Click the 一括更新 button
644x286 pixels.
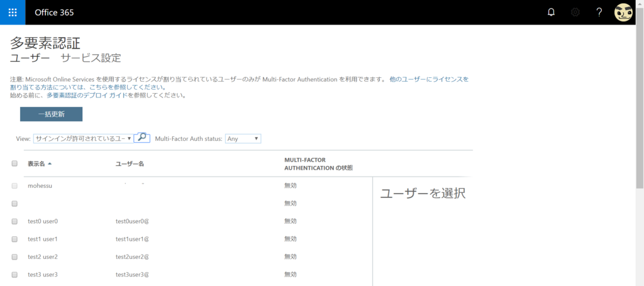click(52, 114)
